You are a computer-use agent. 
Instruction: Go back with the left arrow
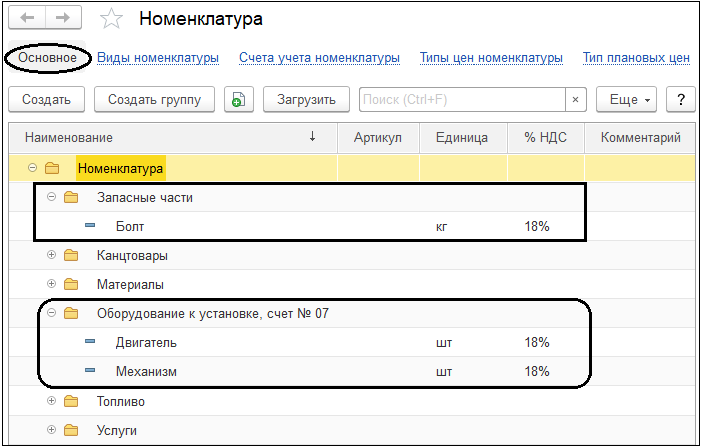pos(27,18)
